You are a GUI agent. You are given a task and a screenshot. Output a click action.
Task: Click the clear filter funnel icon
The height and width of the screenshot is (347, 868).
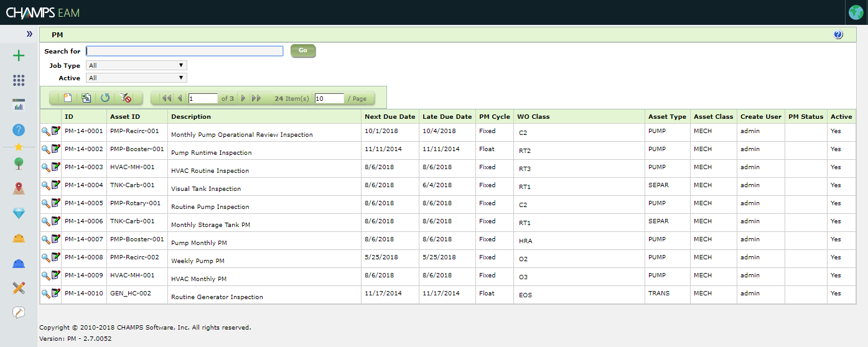(126, 98)
